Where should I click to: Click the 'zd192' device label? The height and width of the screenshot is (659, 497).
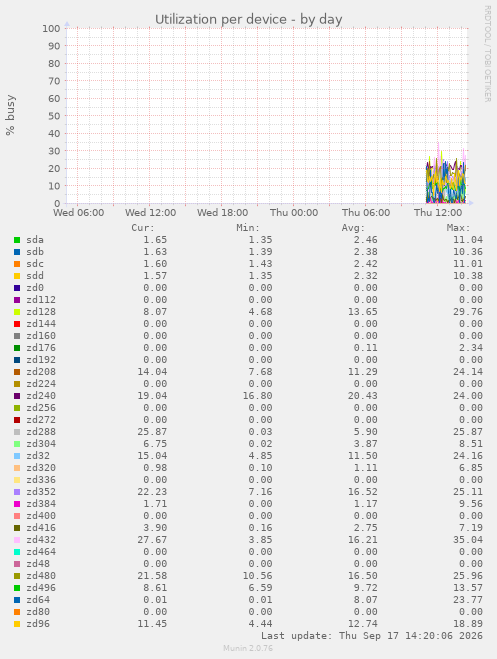[x=41, y=359]
